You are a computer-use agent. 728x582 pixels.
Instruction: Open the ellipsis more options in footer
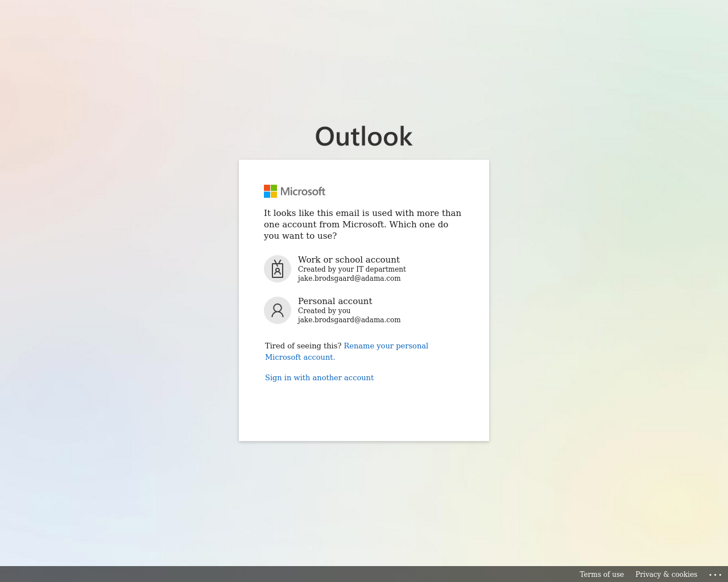coord(715,575)
